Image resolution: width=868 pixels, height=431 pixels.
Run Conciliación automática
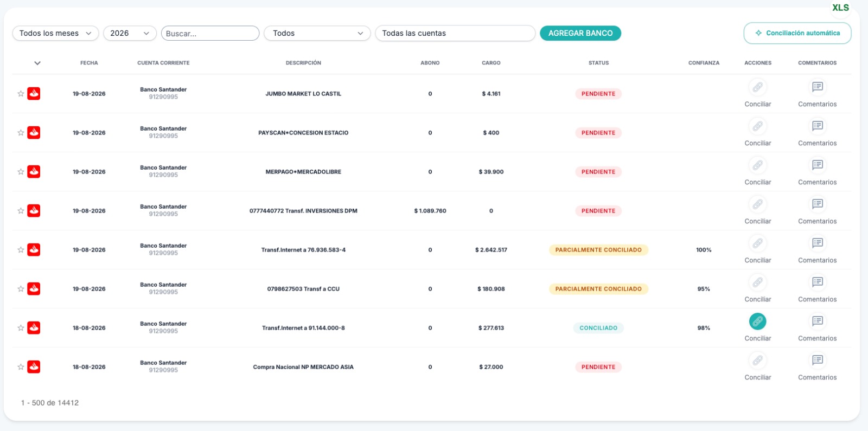pyautogui.click(x=797, y=33)
